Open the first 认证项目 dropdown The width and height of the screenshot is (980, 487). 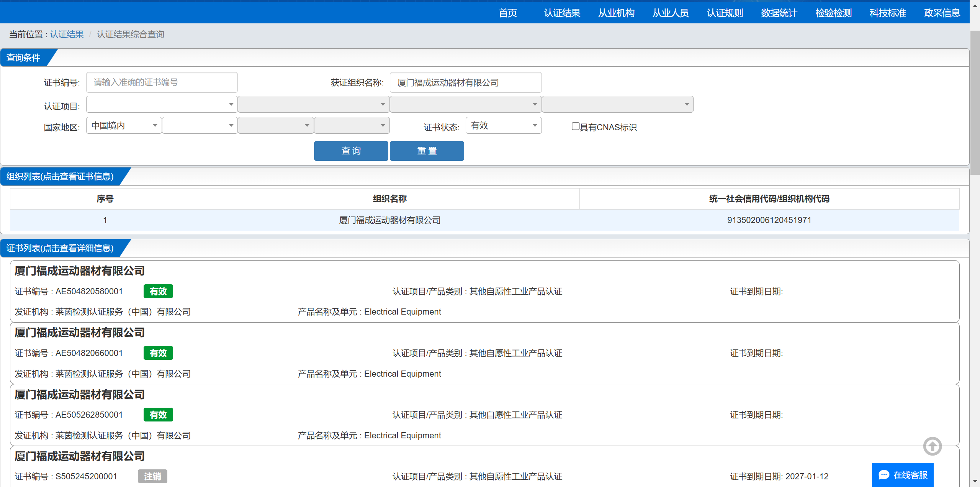click(161, 104)
